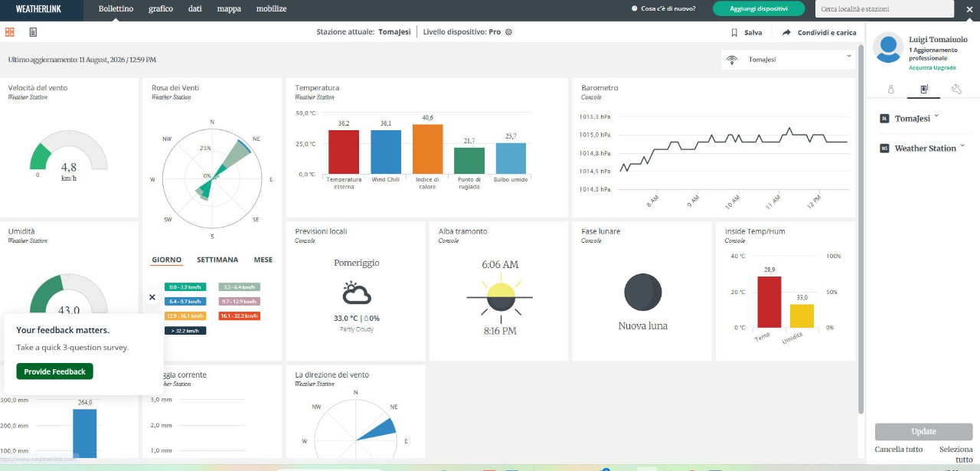
Task: Click the Ultimo aggiornamento timestamp
Action: [x=82, y=60]
